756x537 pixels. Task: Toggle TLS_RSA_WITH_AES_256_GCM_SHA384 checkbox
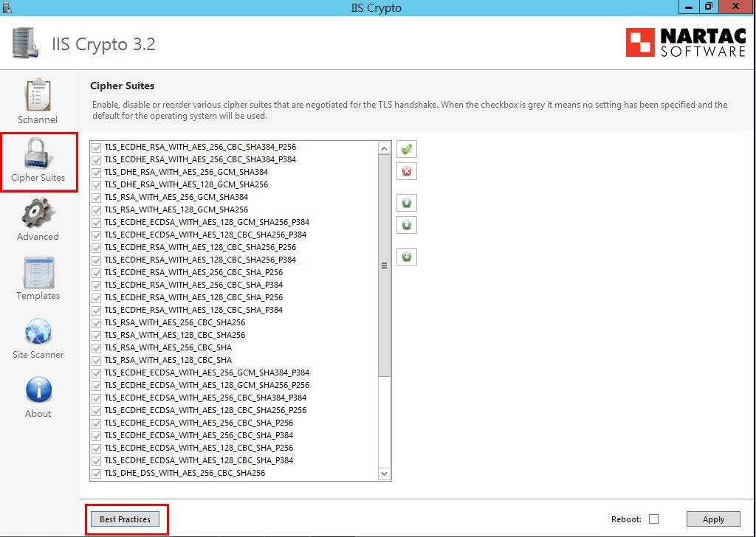click(x=97, y=198)
